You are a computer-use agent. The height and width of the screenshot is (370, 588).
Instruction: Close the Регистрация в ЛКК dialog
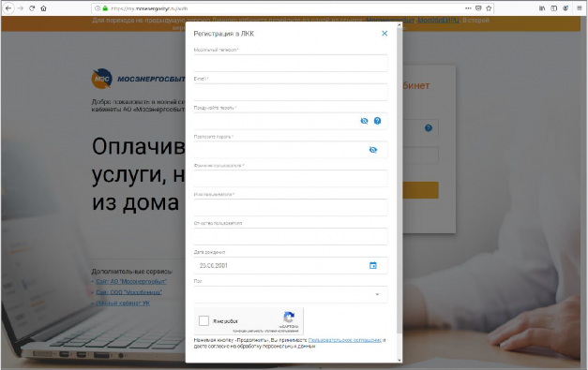[384, 34]
